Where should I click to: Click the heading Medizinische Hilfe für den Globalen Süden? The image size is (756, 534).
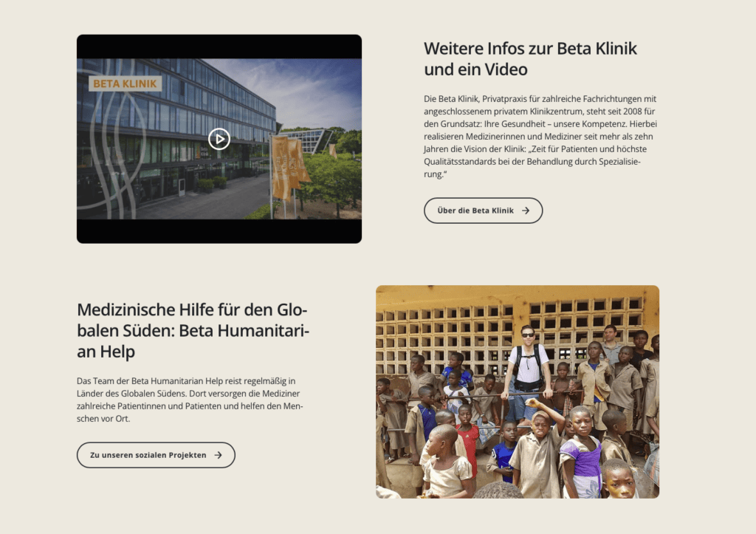193,330
